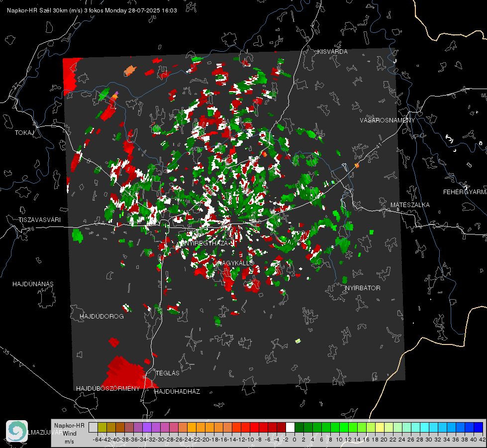Select the white swatch between -2 and 0
This screenshot has width=487, height=448.
(290, 427)
